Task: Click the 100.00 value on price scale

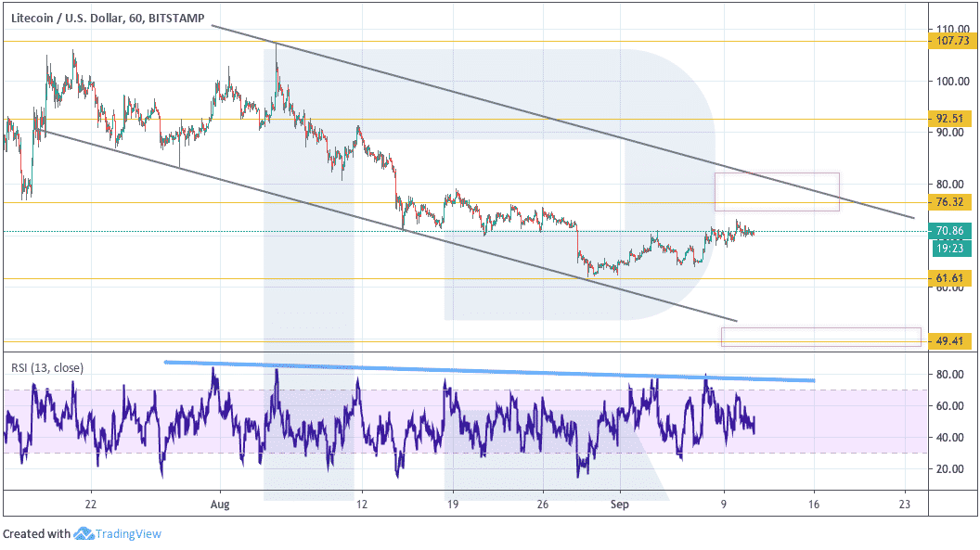Action: [952, 82]
